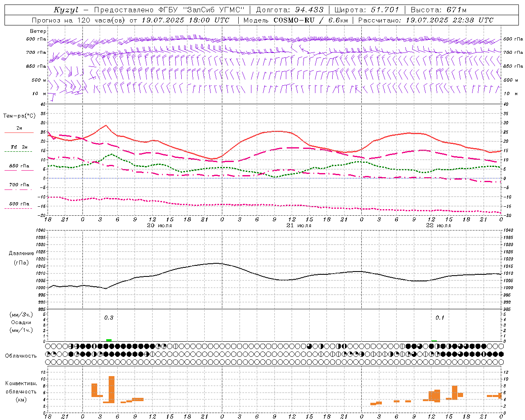The width and height of the screenshot is (525, 420).
Task: Click the 850 гПа temperature legend entry
Action: pyautogui.click(x=19, y=166)
